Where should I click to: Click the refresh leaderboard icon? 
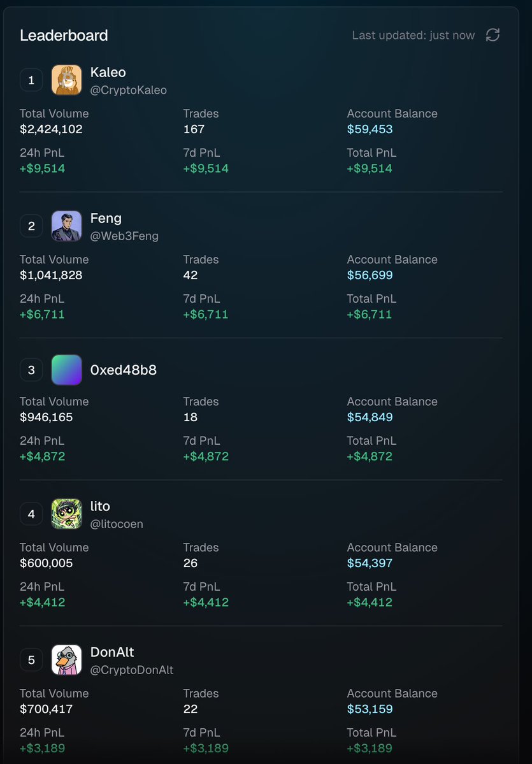click(x=492, y=35)
